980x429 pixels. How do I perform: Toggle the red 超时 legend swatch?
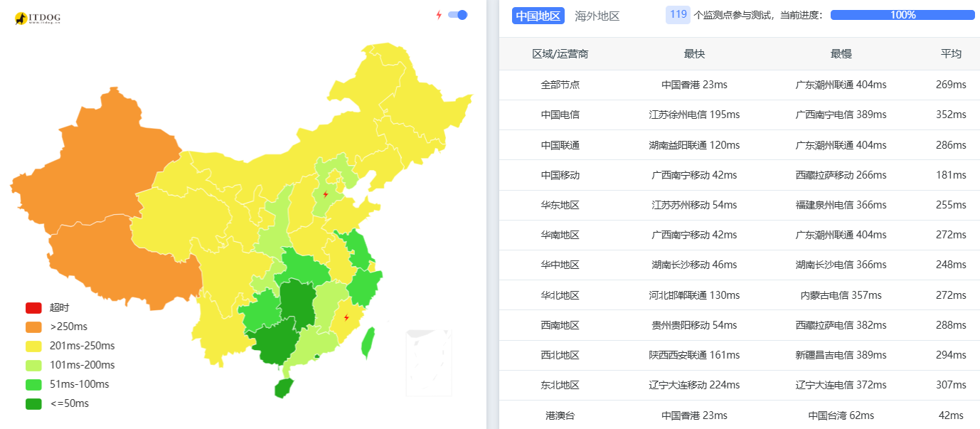pyautogui.click(x=33, y=308)
